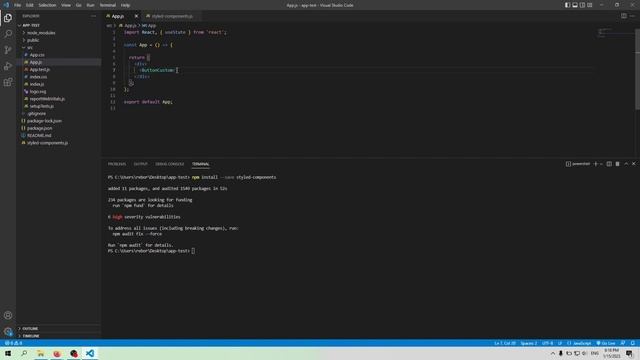Toggle bottom panel visibility

click(x=575, y=5)
